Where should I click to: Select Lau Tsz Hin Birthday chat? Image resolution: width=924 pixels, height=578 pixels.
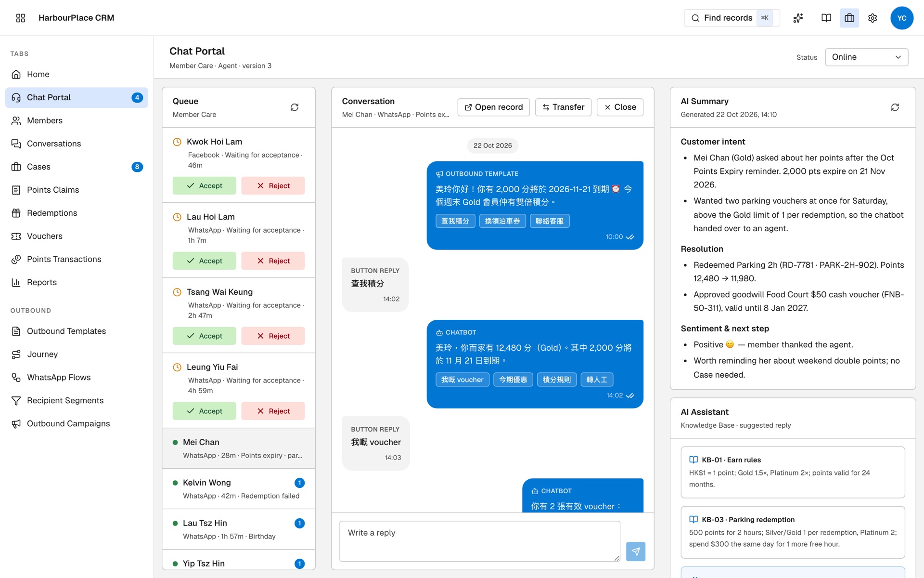pyautogui.click(x=239, y=529)
